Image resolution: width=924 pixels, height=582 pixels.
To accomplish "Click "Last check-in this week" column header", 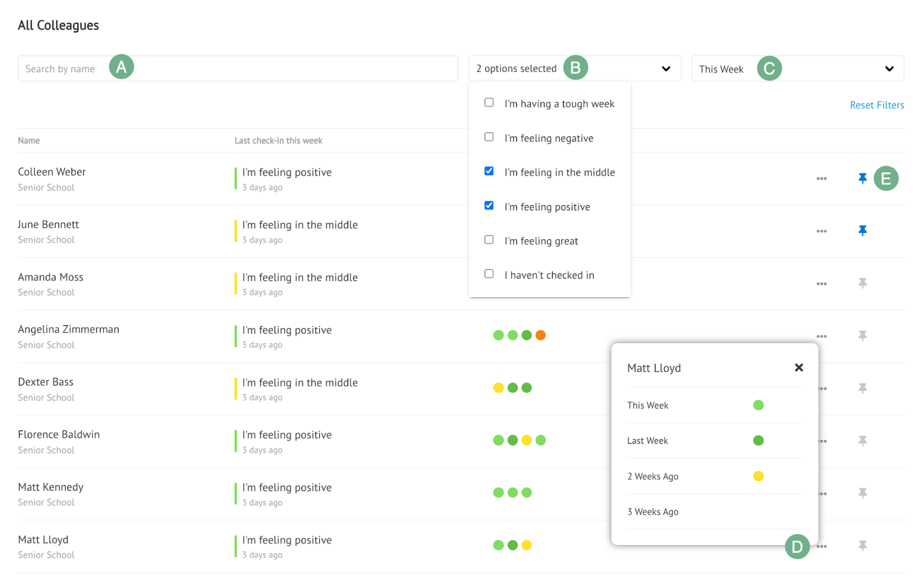I will (278, 140).
